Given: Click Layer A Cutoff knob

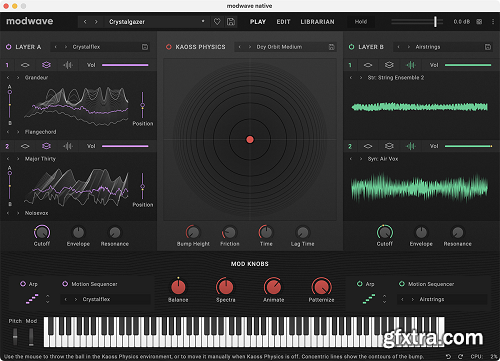Looking at the screenshot, I should 42,232.
